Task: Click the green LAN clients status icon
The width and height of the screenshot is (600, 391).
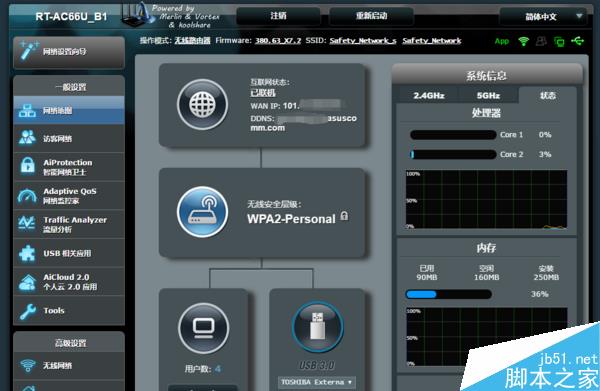Action: tap(559, 41)
